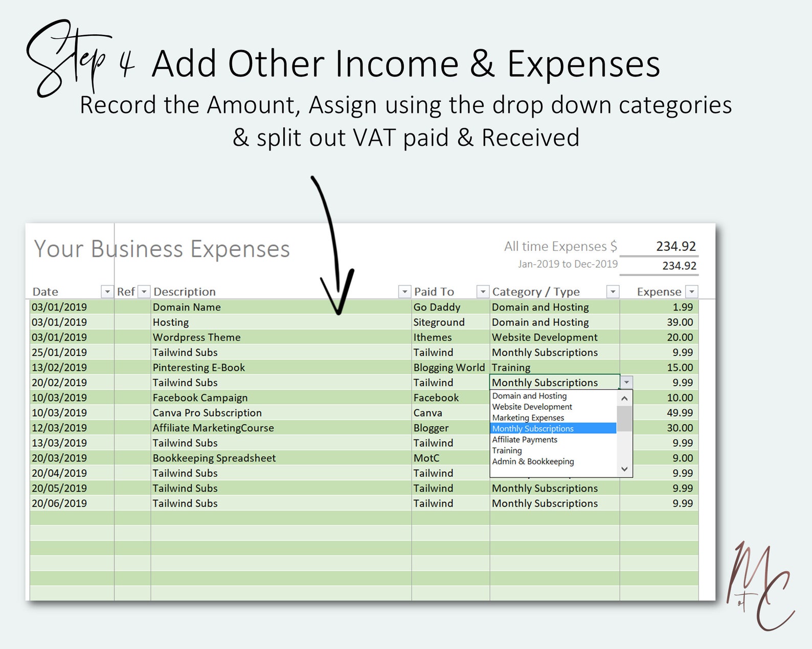This screenshot has width=812, height=649.
Task: Click the dropdown list scroll-up arrow
Action: coord(624,398)
